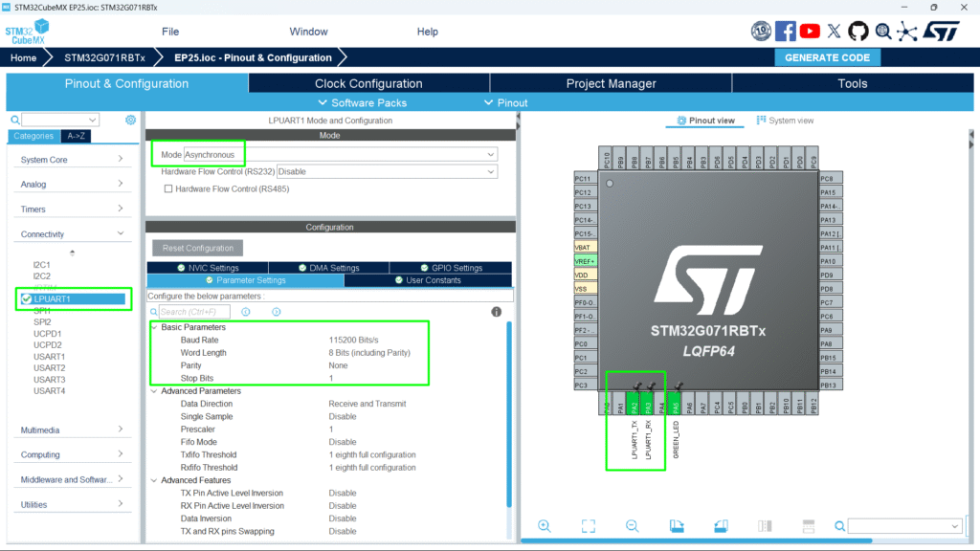Open the YouTube icon in header

pos(810,31)
